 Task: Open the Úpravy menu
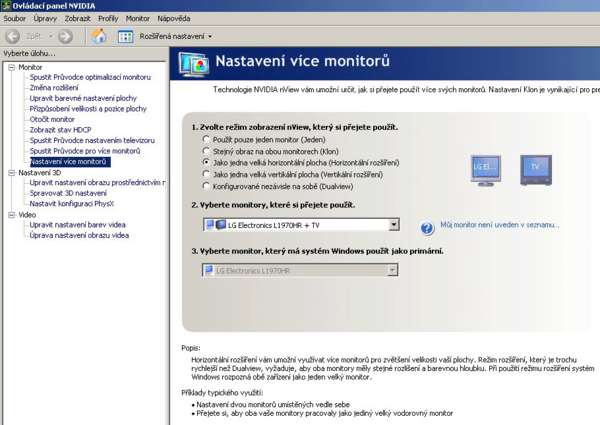pos(45,18)
